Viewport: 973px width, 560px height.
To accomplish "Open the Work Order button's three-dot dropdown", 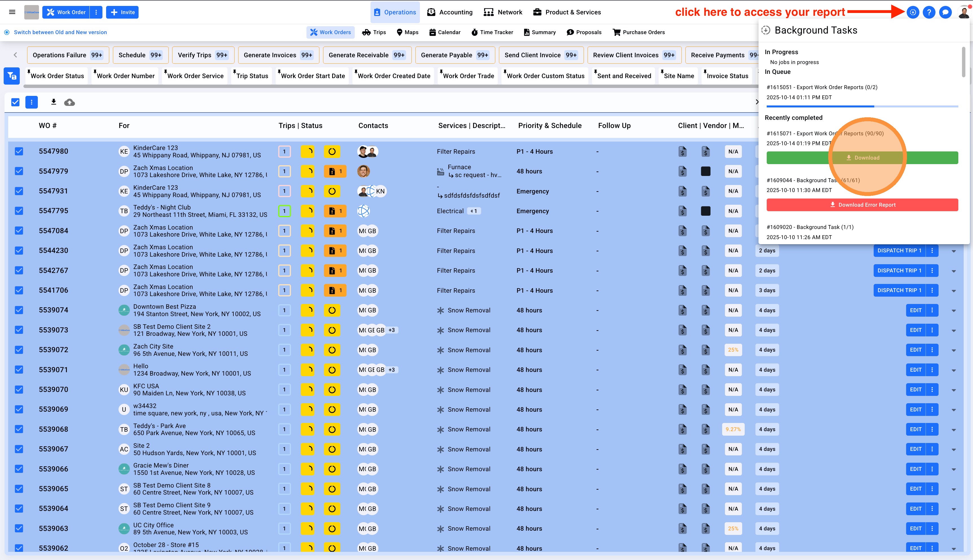I will tap(96, 12).
